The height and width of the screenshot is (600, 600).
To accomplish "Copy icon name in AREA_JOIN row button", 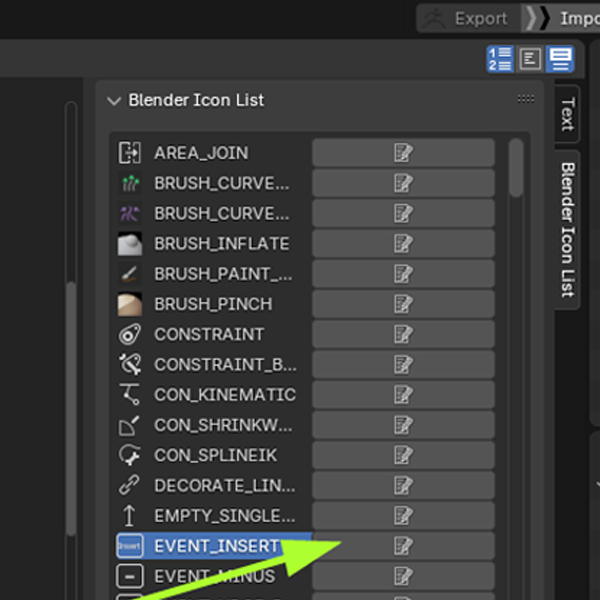I will pyautogui.click(x=403, y=153).
